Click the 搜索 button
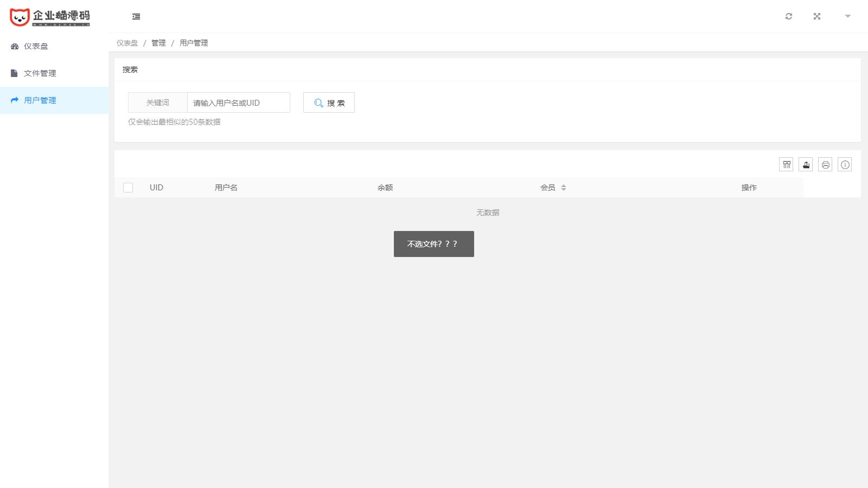 (329, 102)
